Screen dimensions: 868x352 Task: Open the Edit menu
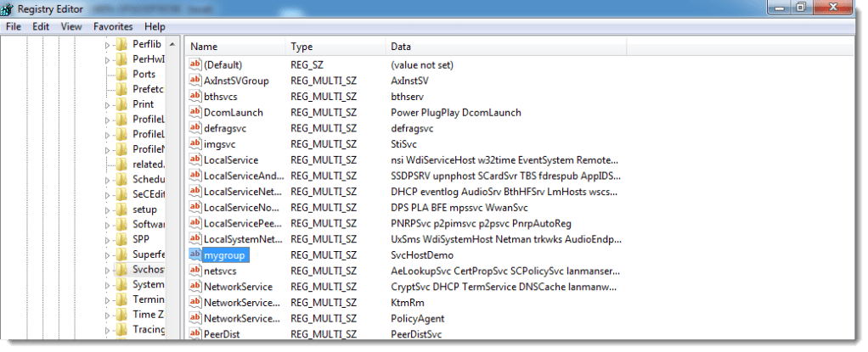click(x=41, y=27)
